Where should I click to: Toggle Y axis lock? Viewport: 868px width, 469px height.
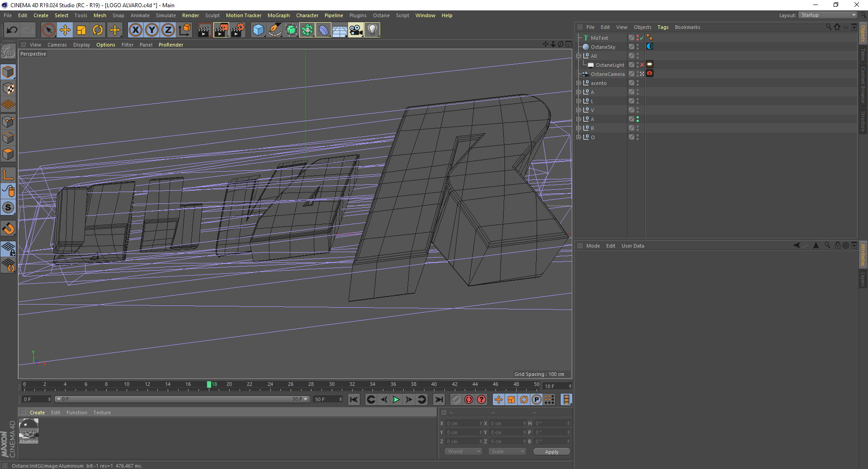[152, 30]
